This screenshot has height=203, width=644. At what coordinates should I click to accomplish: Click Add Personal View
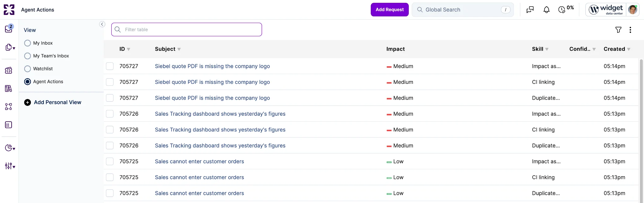coord(53,102)
